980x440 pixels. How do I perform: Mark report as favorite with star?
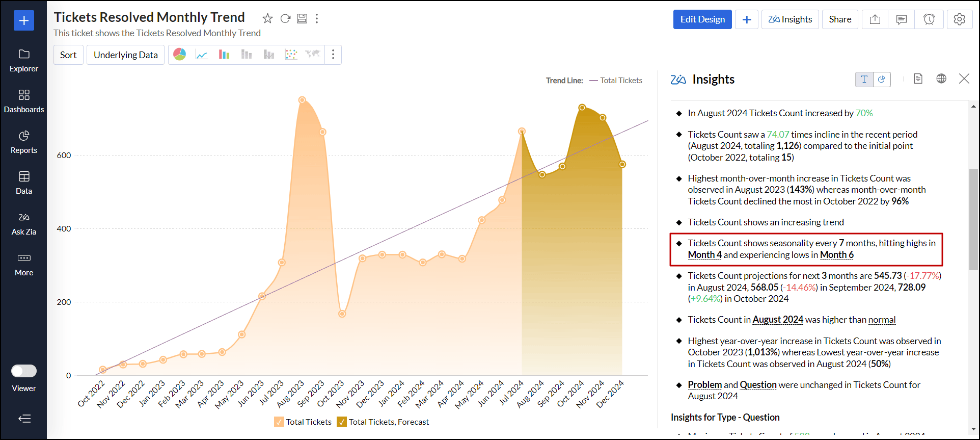pyautogui.click(x=267, y=19)
